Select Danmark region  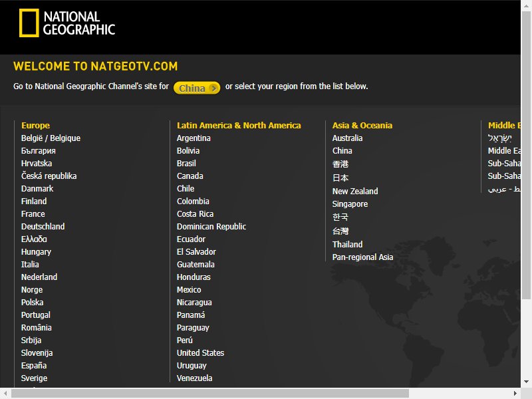pos(37,188)
